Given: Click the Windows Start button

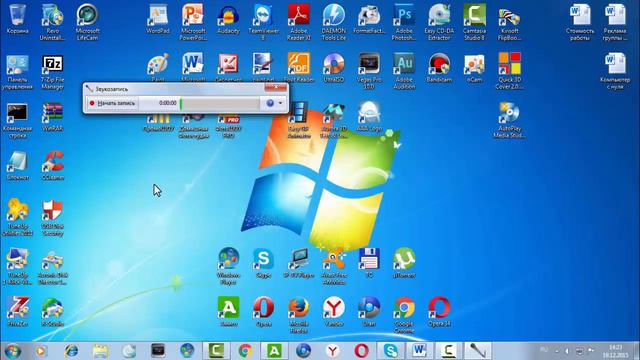Looking at the screenshot, I should [13, 351].
